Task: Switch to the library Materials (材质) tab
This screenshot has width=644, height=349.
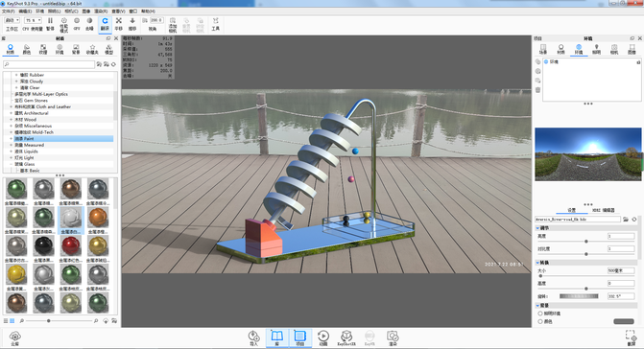Action: [11, 49]
